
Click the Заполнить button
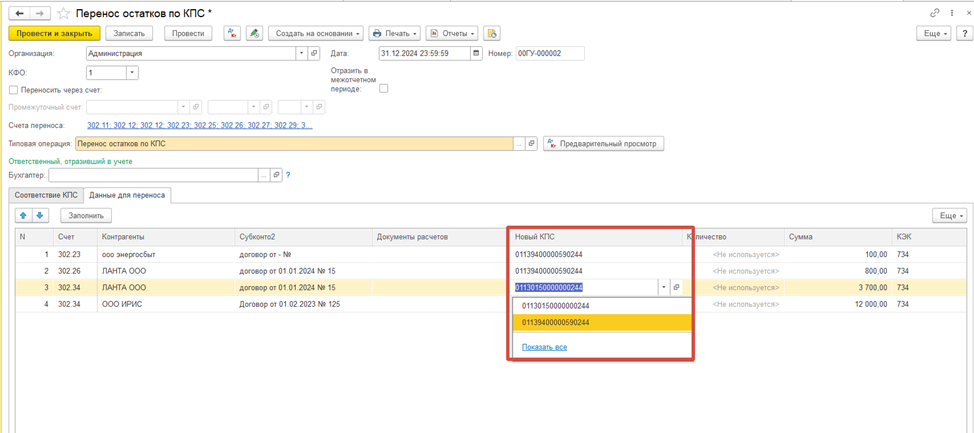[x=86, y=216]
